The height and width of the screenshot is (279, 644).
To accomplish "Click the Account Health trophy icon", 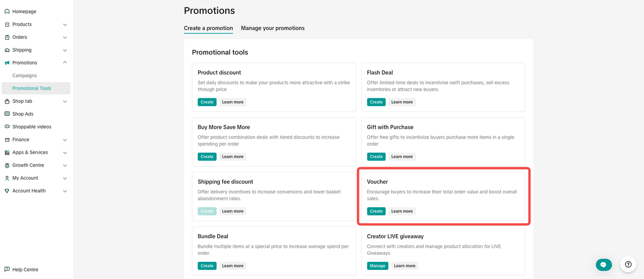I will (x=7, y=191).
